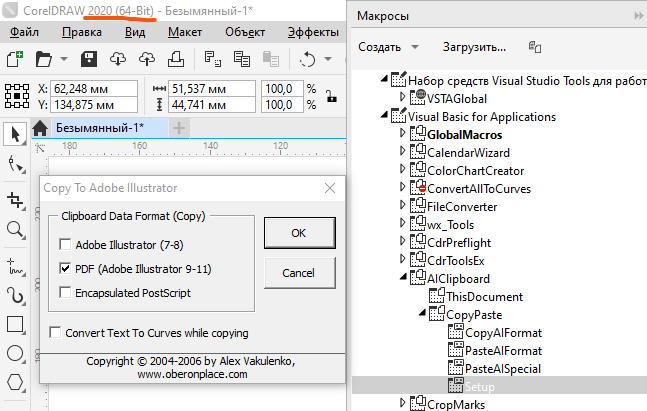647x411 pixels.
Task: Open the Undo history dropdown arrow
Action: (328, 59)
